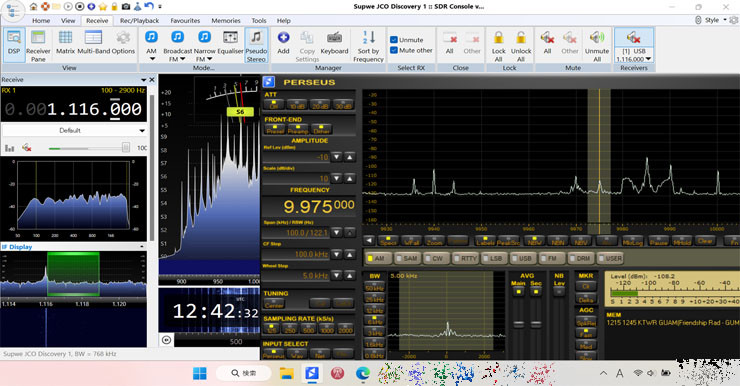
Task: Click the AVG Main slider handle
Action: pos(519,324)
